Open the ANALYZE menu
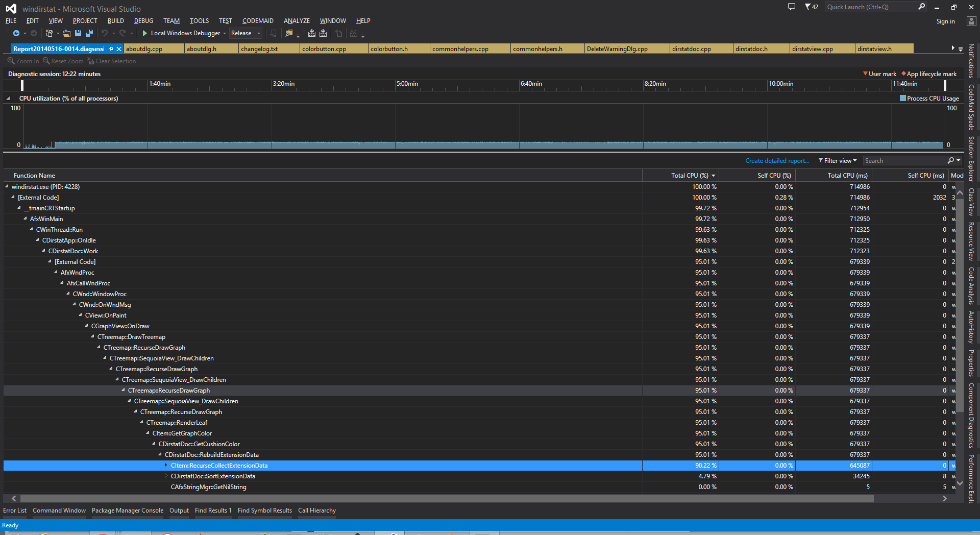Image resolution: width=980 pixels, height=535 pixels. (297, 21)
